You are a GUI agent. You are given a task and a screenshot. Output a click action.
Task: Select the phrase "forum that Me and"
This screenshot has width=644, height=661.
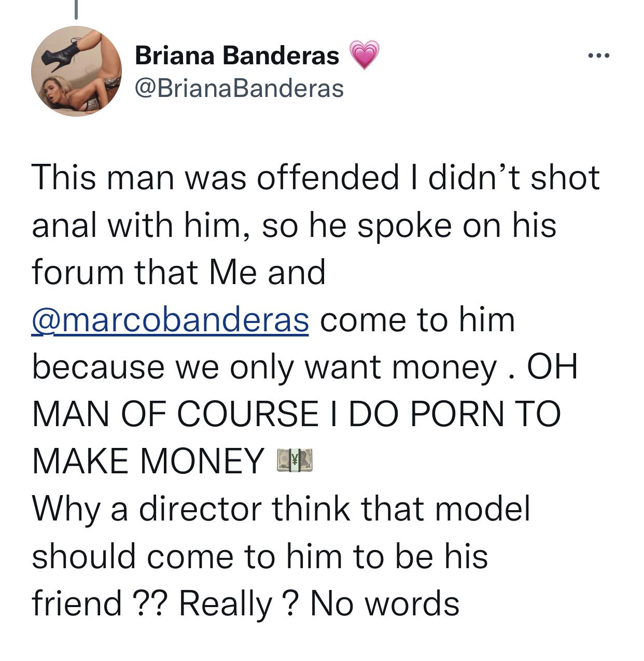[x=179, y=272]
